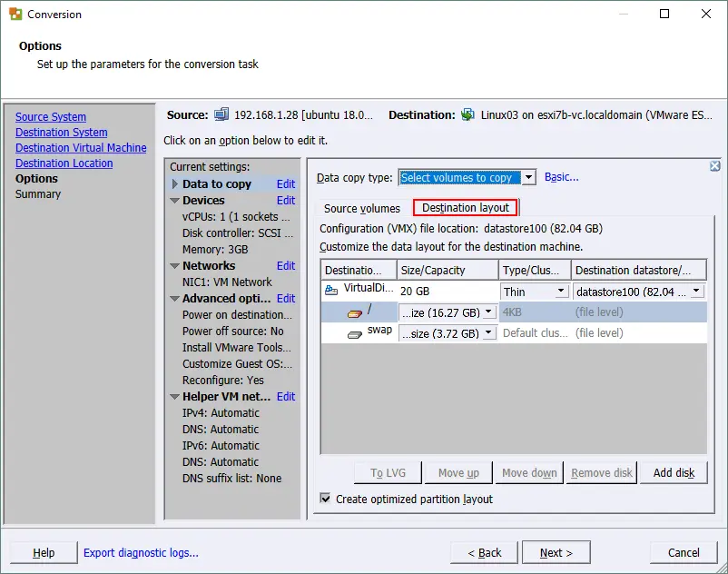
Task: Collapse the Devices section
Action: 174,201
